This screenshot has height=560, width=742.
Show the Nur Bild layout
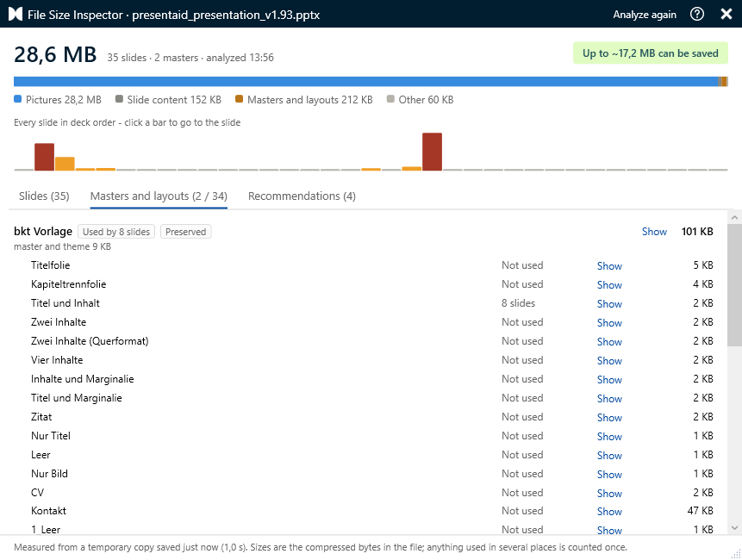pyautogui.click(x=609, y=474)
